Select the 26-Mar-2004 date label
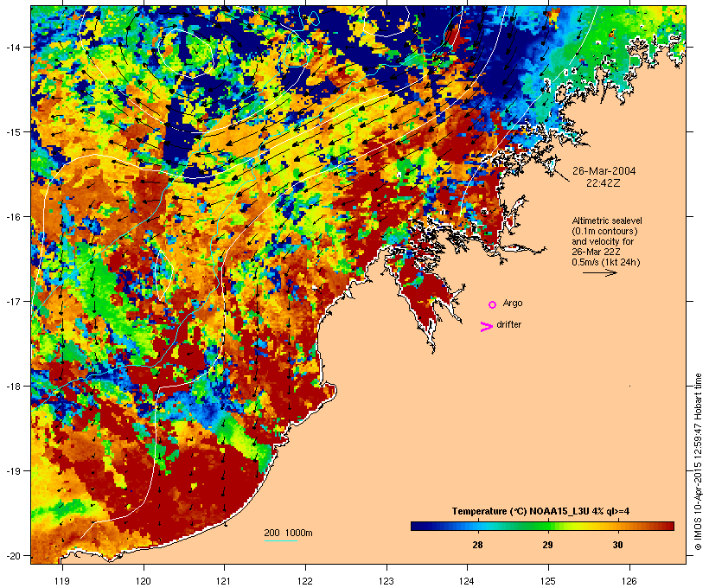 click(604, 171)
